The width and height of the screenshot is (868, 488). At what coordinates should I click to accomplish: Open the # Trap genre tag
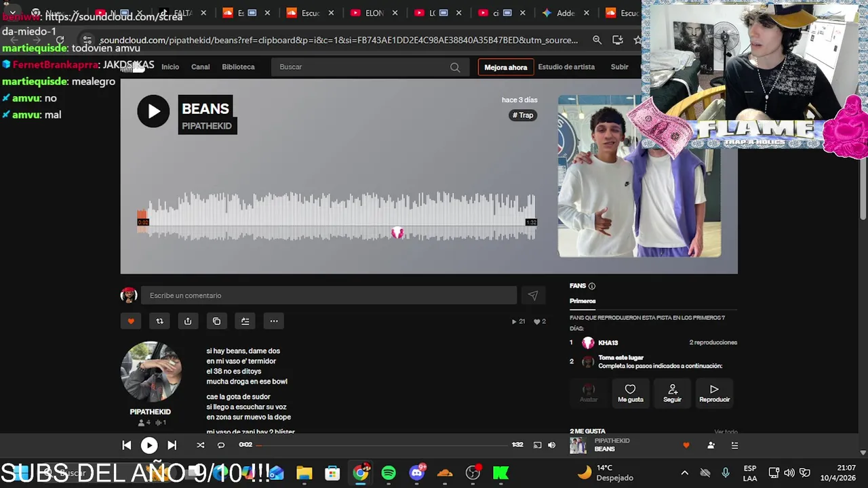point(523,115)
